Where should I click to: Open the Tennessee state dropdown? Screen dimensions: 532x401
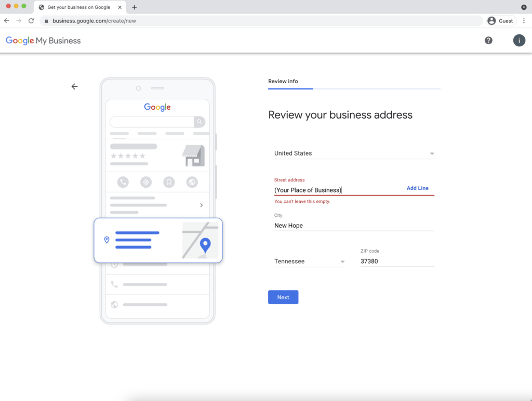pos(310,261)
